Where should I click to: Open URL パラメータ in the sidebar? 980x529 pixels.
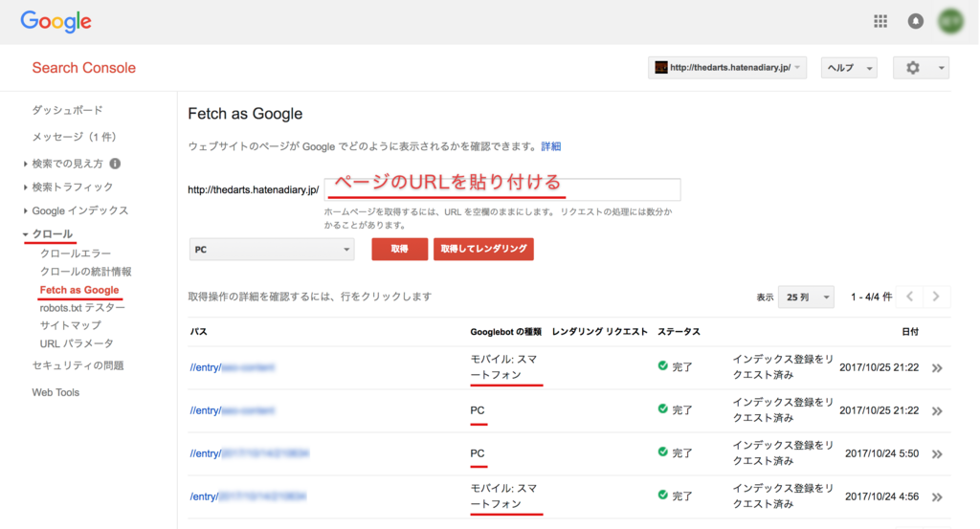77,343
